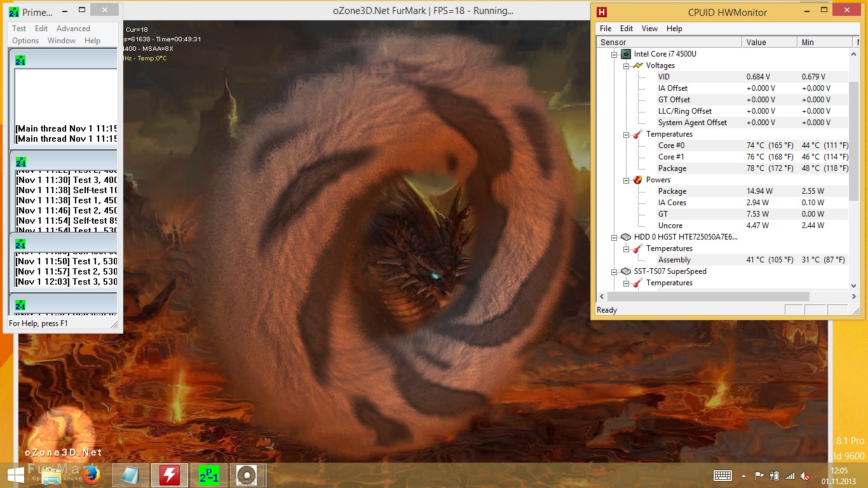Click the HGST drive Temperatures thermometer icon
The image size is (868, 488).
638,248
